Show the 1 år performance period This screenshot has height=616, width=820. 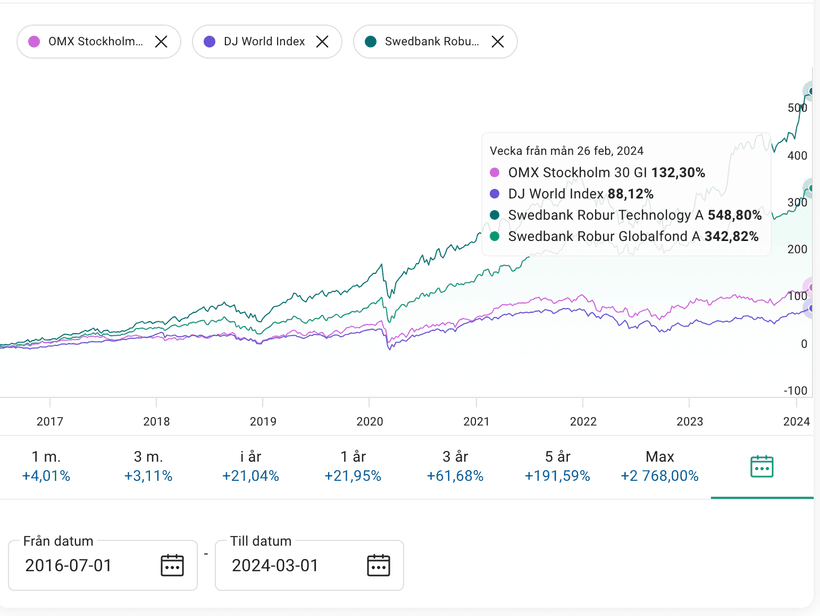(353, 466)
